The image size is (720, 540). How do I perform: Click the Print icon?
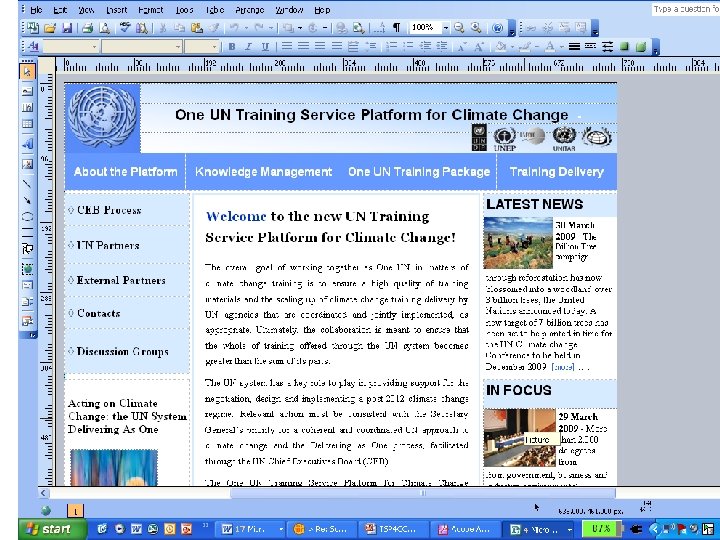(87, 28)
